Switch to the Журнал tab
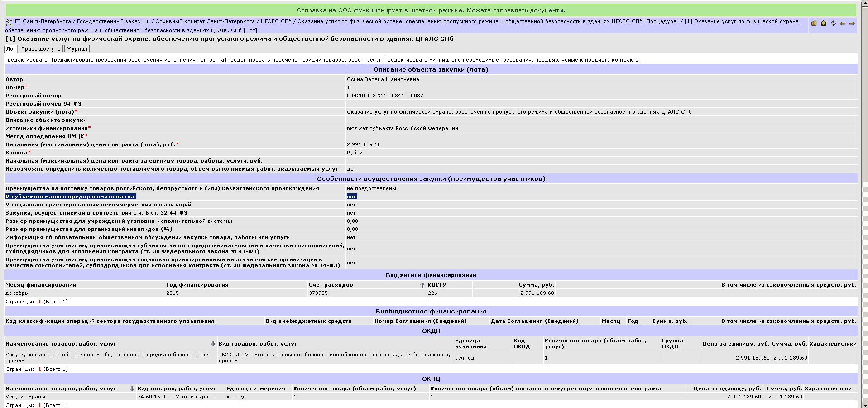This screenshot has width=868, height=408. coord(77,49)
